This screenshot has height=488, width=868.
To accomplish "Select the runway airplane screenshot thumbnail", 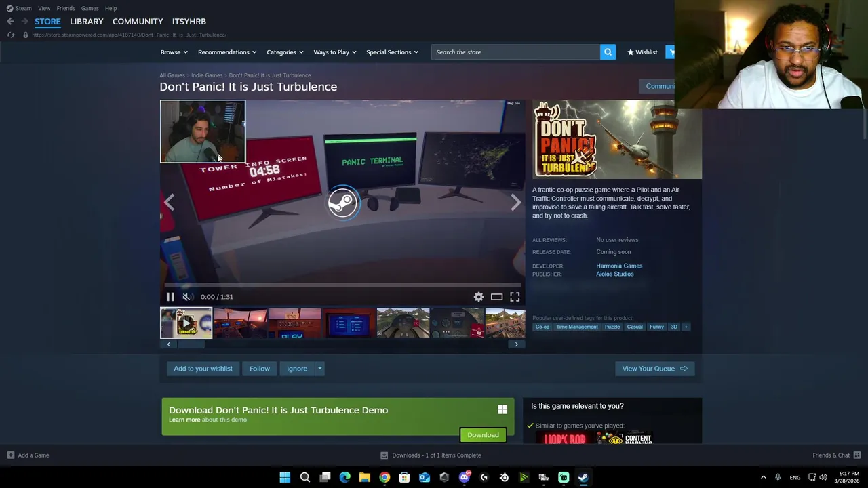I will pyautogui.click(x=403, y=323).
